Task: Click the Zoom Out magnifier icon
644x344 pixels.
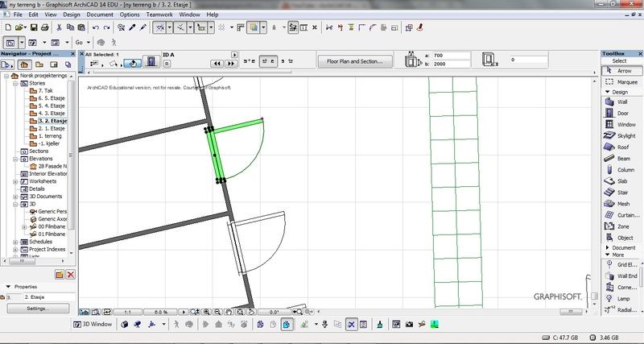Action: coord(217,312)
